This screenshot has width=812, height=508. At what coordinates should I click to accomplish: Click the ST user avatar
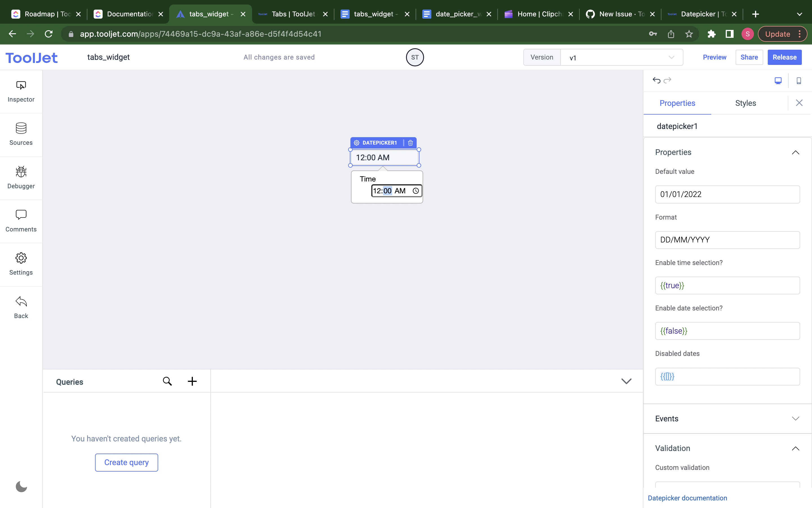(415, 58)
